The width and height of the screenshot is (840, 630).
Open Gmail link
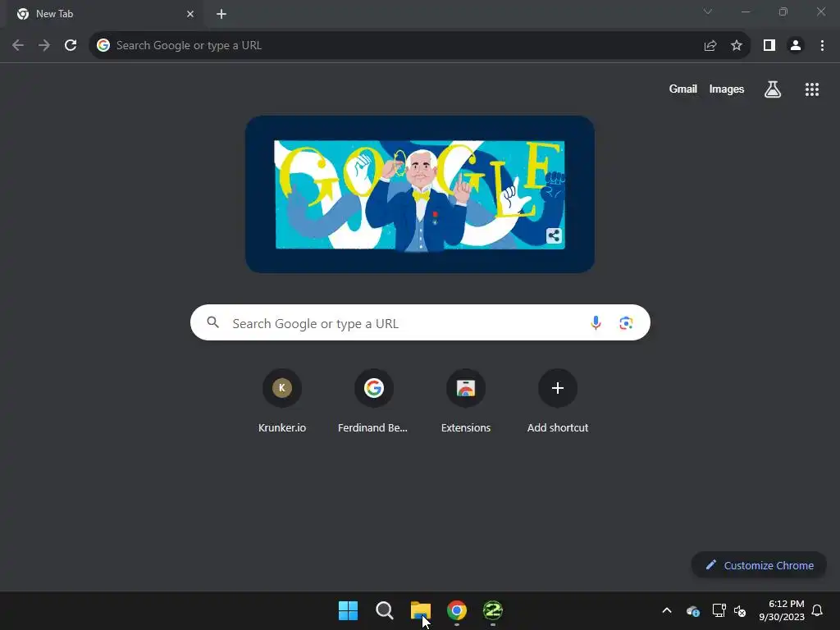click(x=683, y=89)
